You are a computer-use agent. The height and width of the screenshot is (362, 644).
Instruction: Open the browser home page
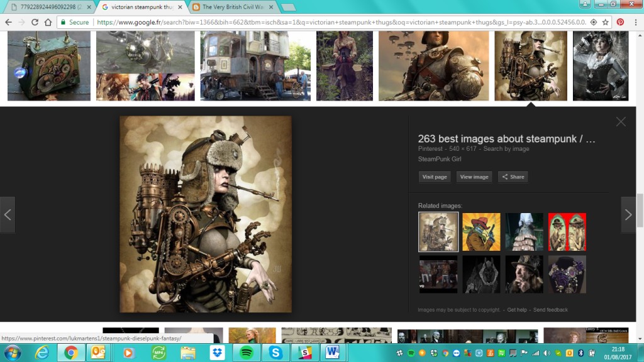click(x=48, y=22)
